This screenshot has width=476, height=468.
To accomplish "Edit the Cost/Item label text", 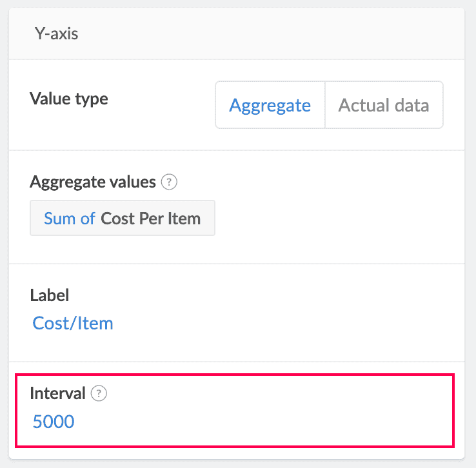I will pos(73,323).
